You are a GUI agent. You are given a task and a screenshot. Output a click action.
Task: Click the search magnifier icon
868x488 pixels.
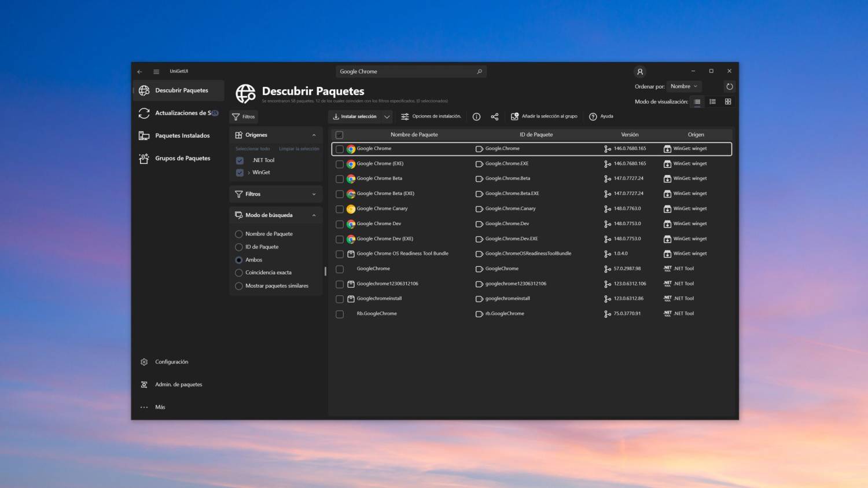point(479,72)
